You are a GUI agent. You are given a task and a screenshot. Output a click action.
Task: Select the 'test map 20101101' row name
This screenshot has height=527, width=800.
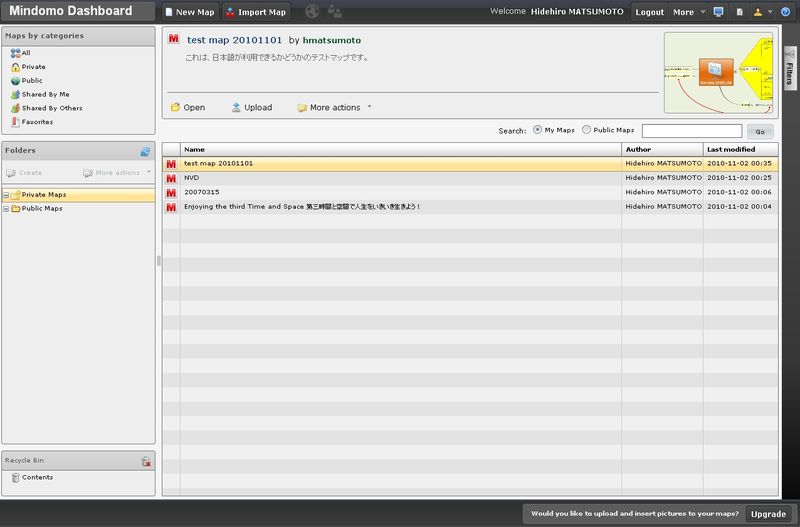pos(218,163)
